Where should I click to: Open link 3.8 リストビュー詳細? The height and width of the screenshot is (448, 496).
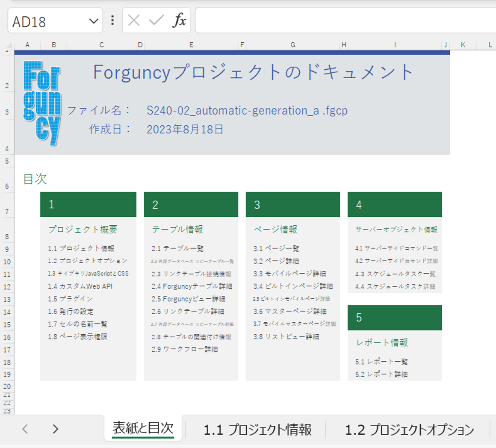[286, 337]
